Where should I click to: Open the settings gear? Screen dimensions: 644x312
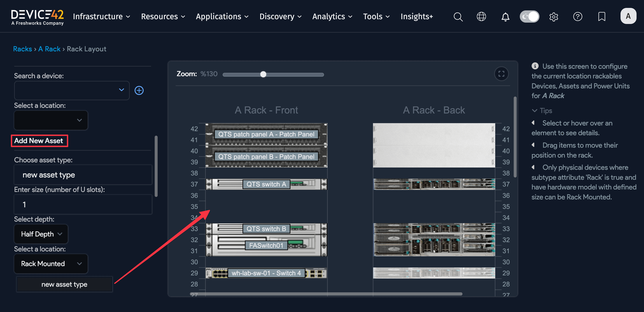click(x=553, y=17)
